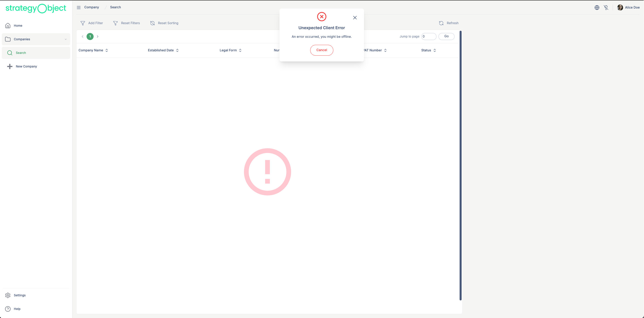Image resolution: width=644 pixels, height=318 pixels.
Task: Open Alice Doe user menu
Action: click(x=628, y=8)
